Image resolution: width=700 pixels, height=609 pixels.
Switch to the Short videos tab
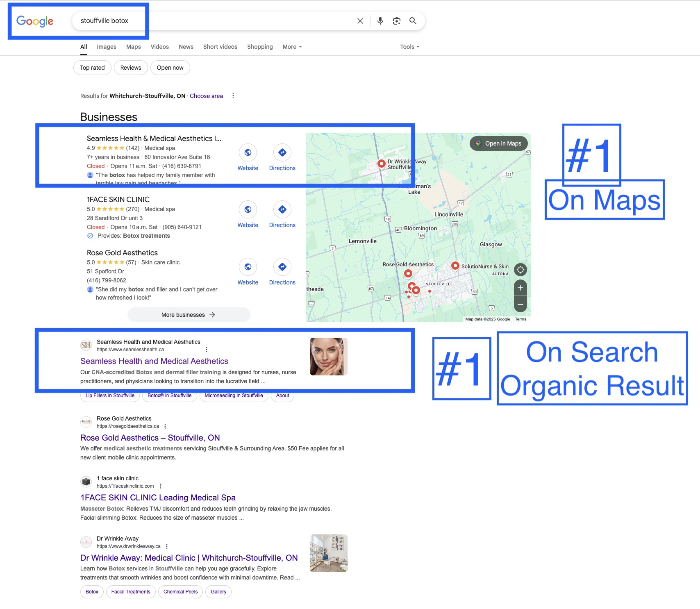(220, 47)
